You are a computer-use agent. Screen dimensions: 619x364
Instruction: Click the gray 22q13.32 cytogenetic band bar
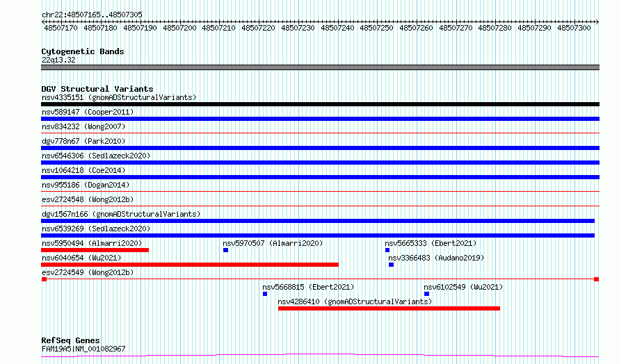tap(320, 67)
